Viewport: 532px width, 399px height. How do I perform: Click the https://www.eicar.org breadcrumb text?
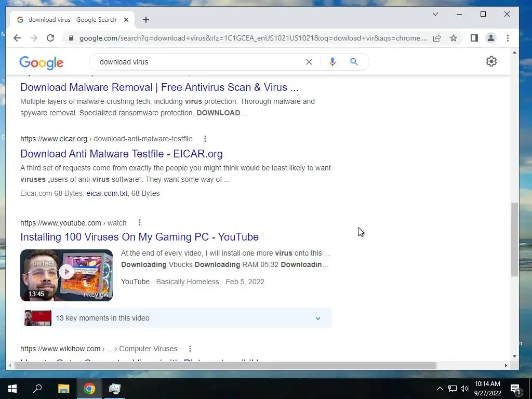(x=54, y=139)
